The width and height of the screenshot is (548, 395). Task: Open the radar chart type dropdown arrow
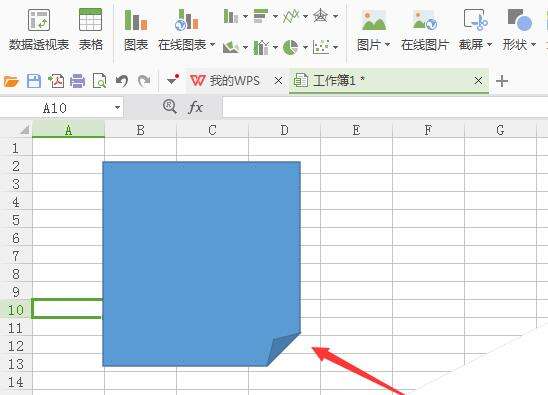click(335, 16)
